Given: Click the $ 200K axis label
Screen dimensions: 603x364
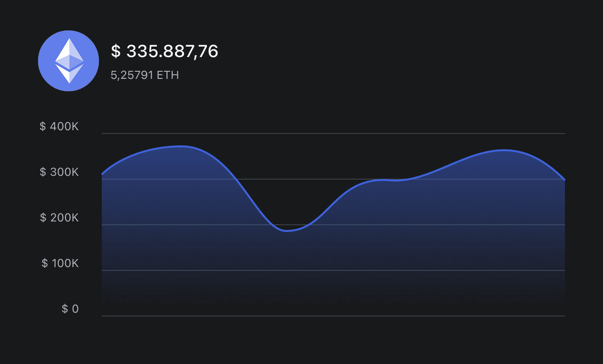Looking at the screenshot, I should [x=59, y=218].
